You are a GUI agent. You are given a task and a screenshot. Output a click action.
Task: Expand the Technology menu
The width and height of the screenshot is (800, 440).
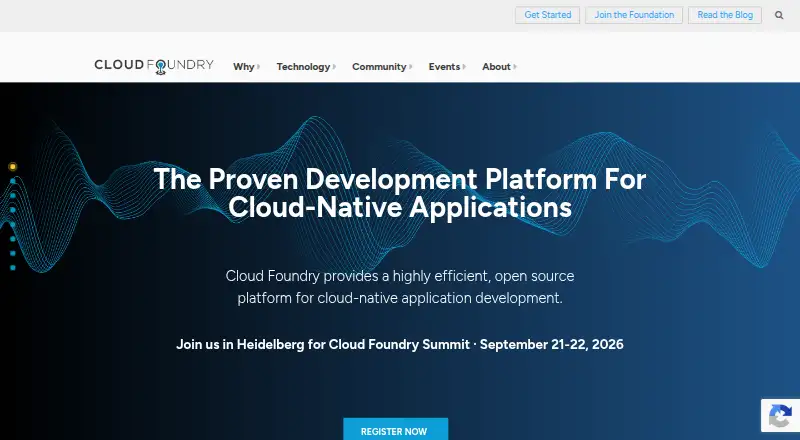(306, 66)
